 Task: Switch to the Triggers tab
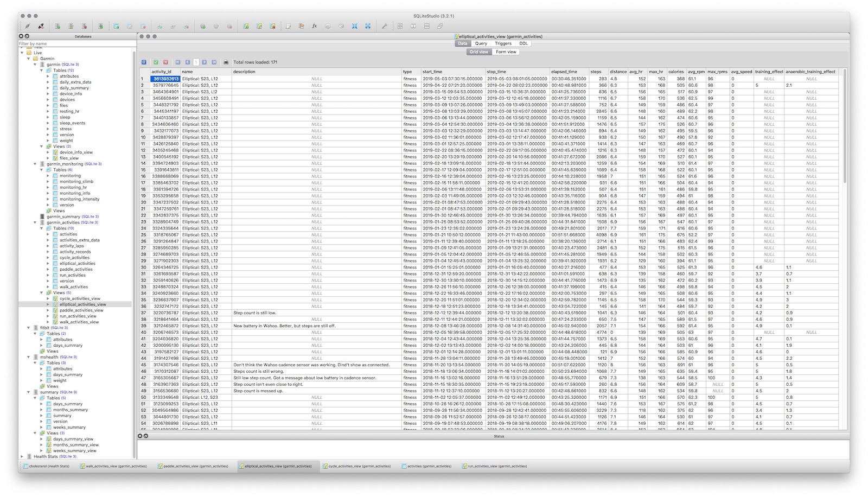503,43
